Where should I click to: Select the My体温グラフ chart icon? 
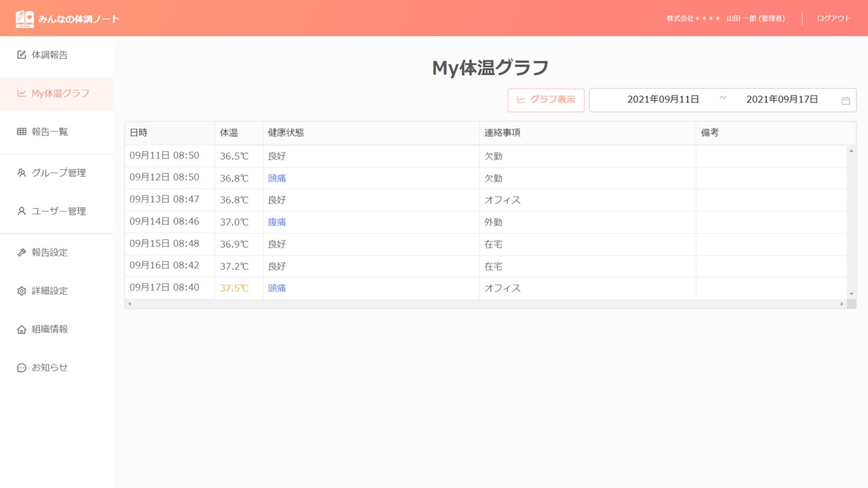click(22, 94)
